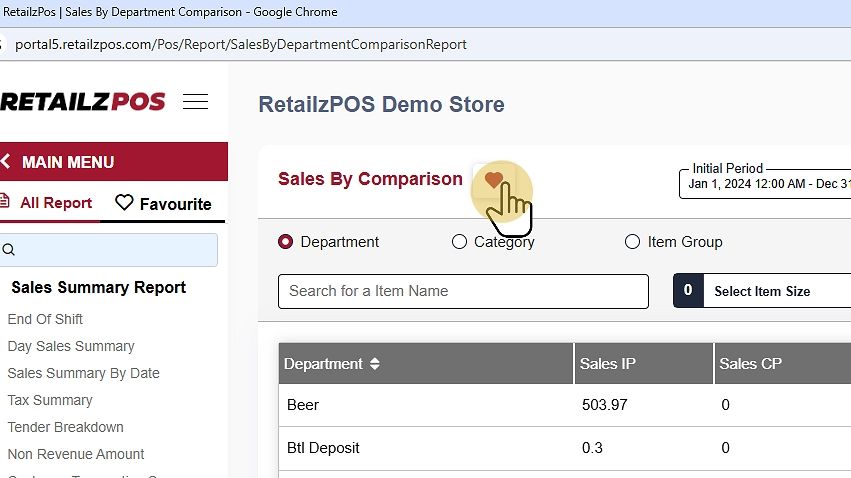Click the sidebar report search box

(x=109, y=250)
